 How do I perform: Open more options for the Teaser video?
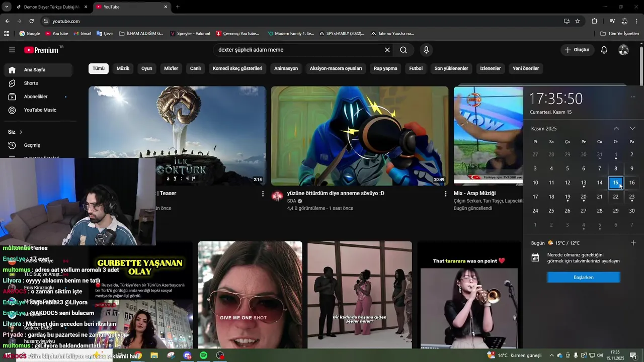coord(263,194)
